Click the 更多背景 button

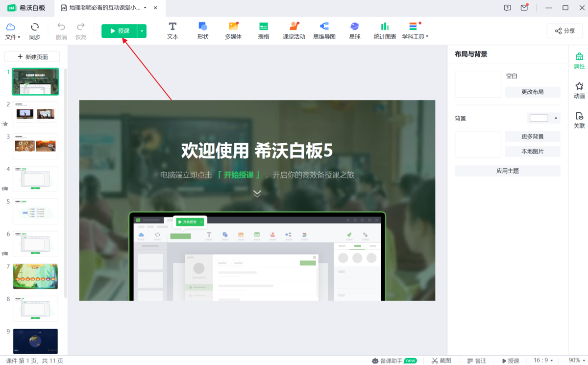(533, 136)
